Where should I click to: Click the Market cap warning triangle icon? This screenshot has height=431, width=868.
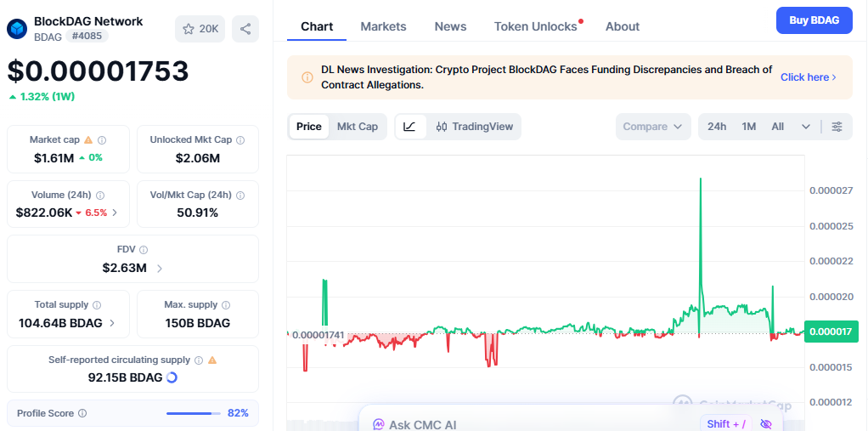(x=88, y=139)
